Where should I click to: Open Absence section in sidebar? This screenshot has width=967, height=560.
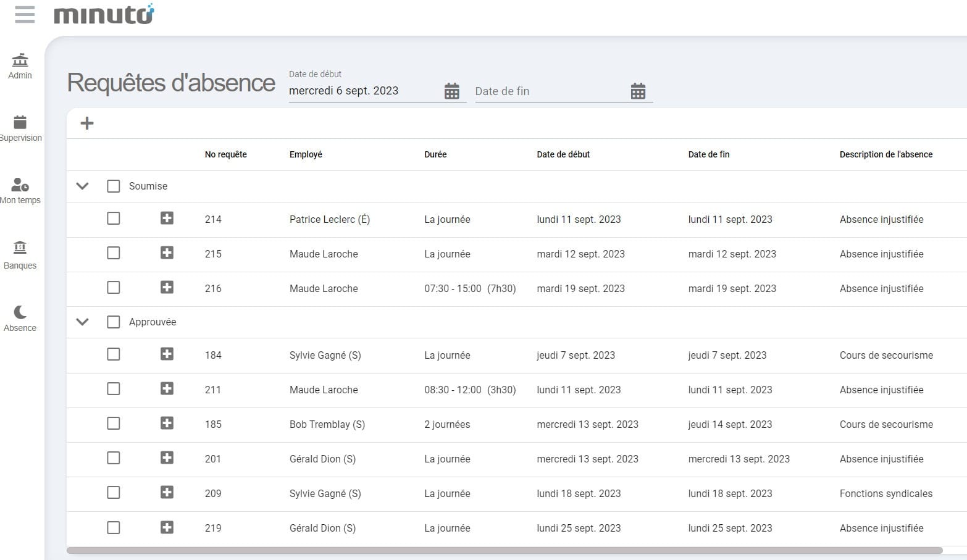coord(20,319)
